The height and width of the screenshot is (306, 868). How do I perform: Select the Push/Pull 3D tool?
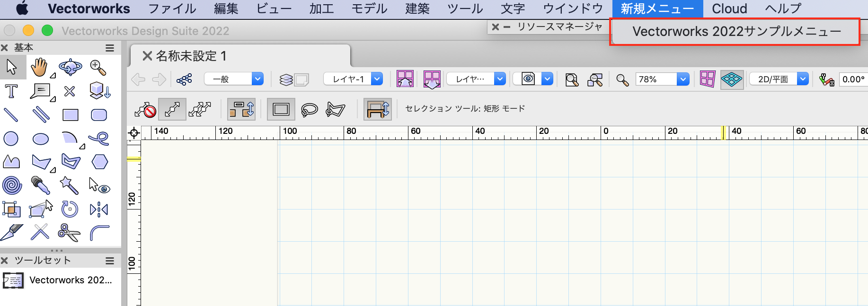click(x=100, y=91)
